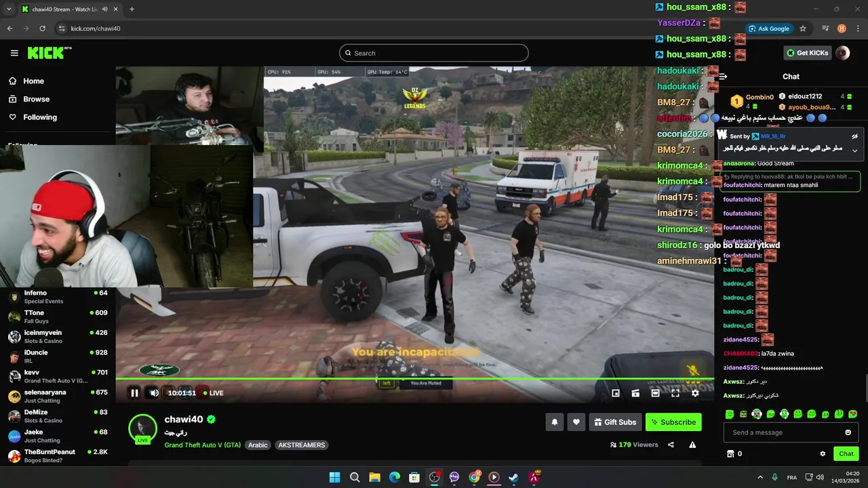Open iDuncle channel in sidebar
This screenshot has width=868, height=488.
[58, 357]
